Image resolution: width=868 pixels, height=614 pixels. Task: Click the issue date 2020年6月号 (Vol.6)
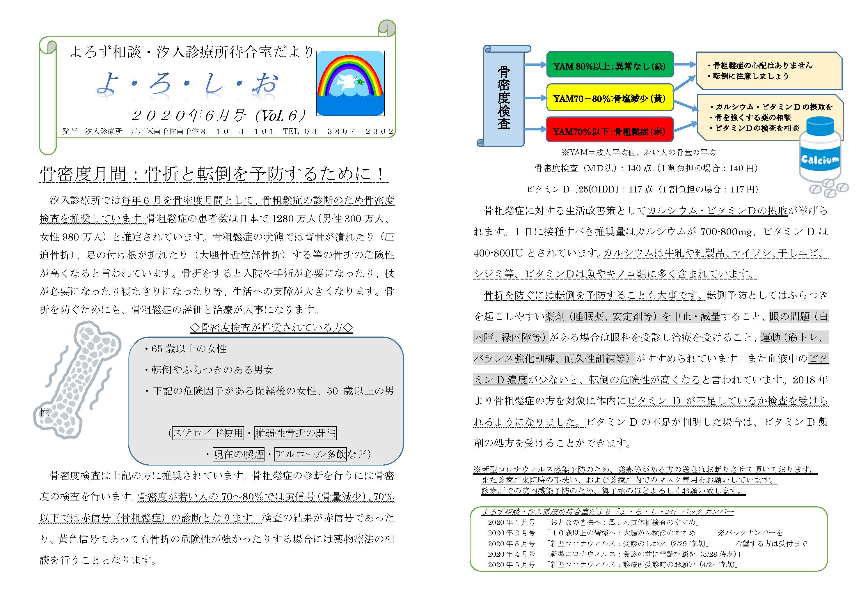point(219,115)
